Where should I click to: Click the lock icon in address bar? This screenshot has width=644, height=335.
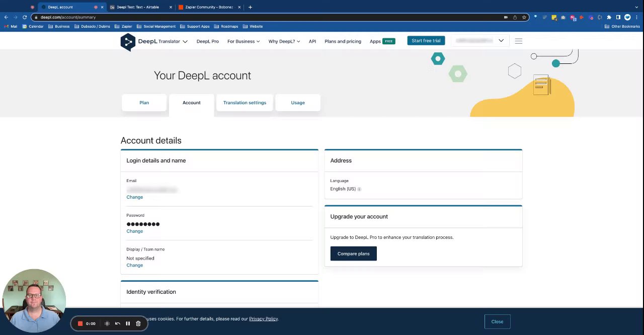click(x=36, y=17)
